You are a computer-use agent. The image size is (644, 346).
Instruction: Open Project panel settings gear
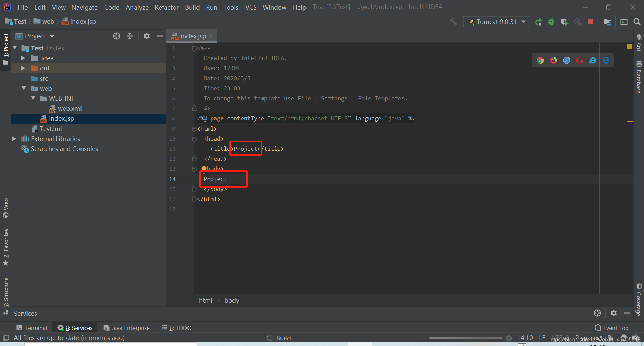pos(147,36)
